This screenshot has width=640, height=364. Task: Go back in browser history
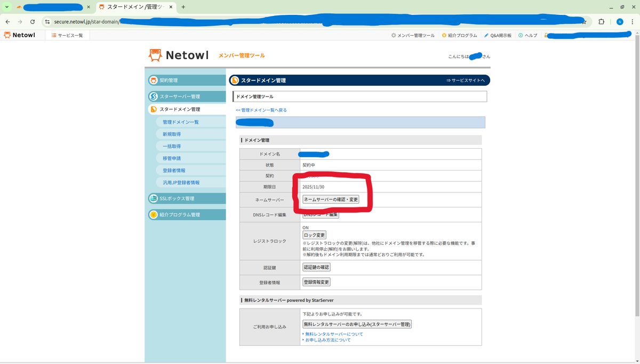7,22
